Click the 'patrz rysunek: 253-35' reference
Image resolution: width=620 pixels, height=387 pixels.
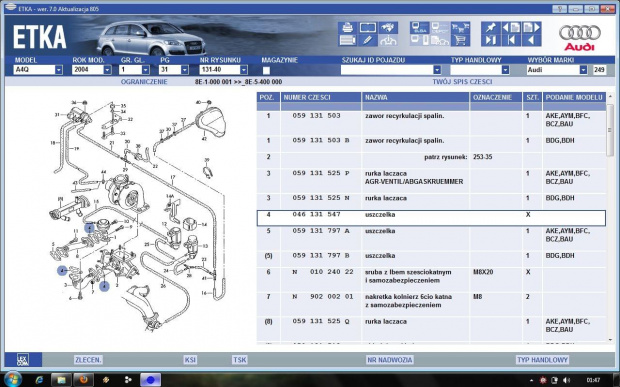[x=458, y=157]
